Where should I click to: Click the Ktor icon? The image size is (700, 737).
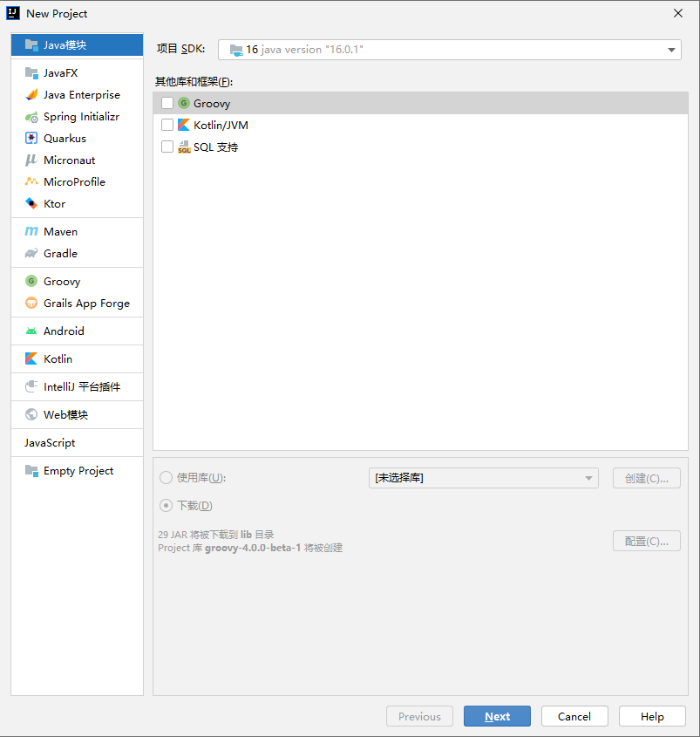click(31, 203)
